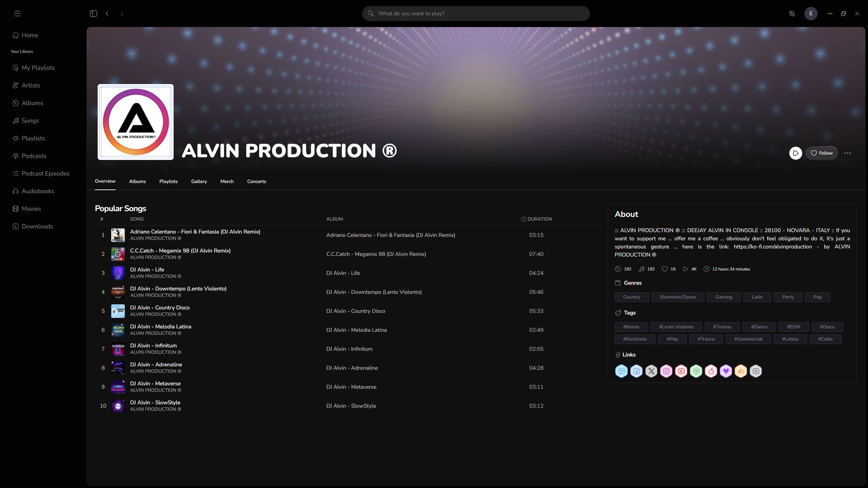Open song 'DJ Alvin - Melodia Latina'

[x=161, y=327]
